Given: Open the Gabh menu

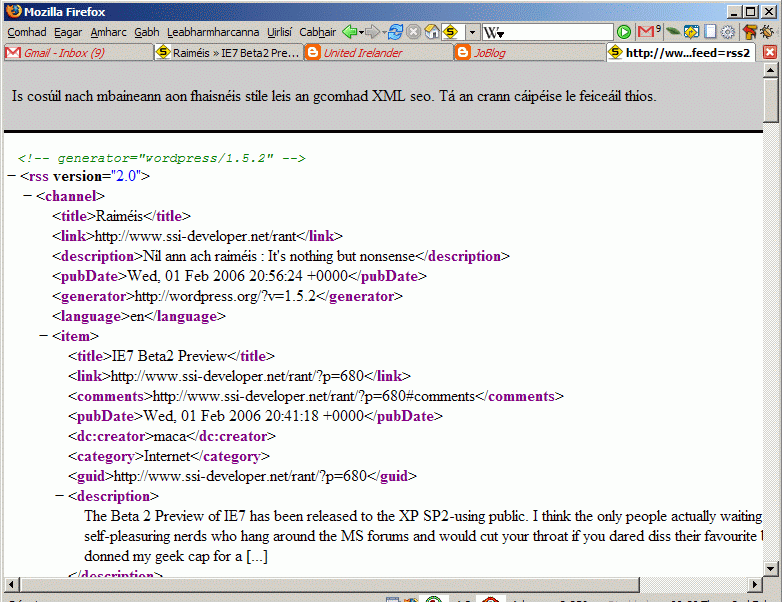Looking at the screenshot, I should (147, 32).
